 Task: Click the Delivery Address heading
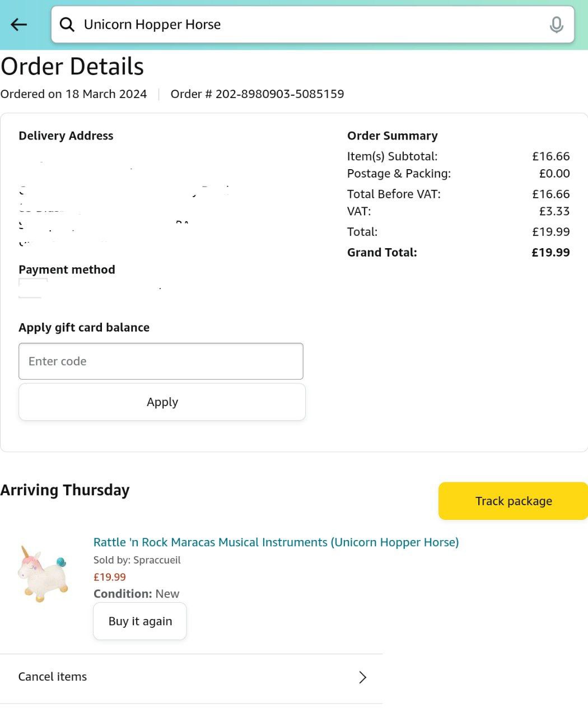(x=66, y=136)
